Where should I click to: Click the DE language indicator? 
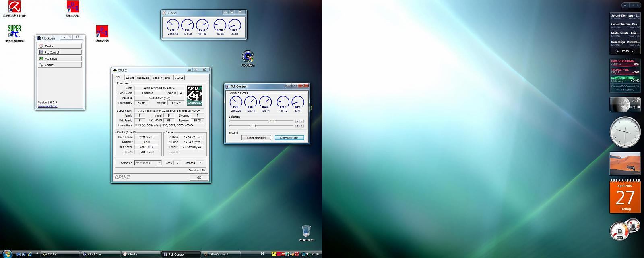coord(263,254)
